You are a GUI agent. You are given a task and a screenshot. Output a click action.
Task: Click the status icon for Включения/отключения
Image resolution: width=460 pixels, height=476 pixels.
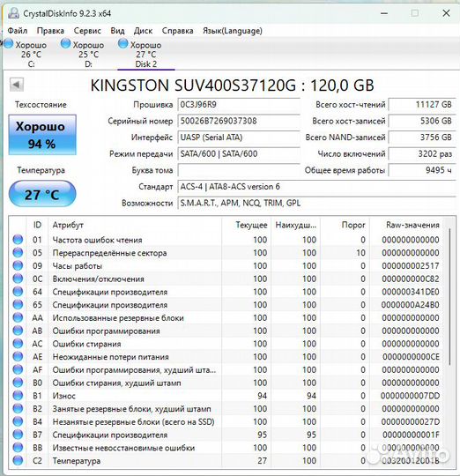tap(18, 279)
